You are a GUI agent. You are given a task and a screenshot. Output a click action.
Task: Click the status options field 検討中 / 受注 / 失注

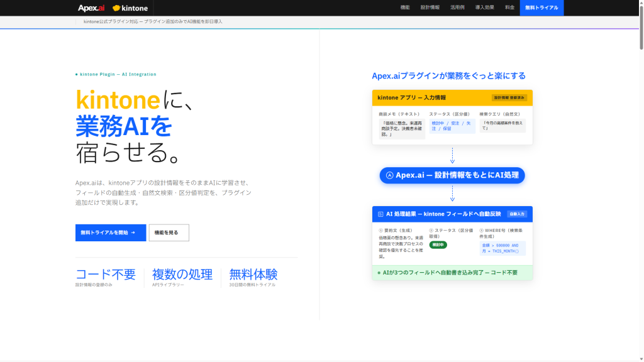(451, 126)
